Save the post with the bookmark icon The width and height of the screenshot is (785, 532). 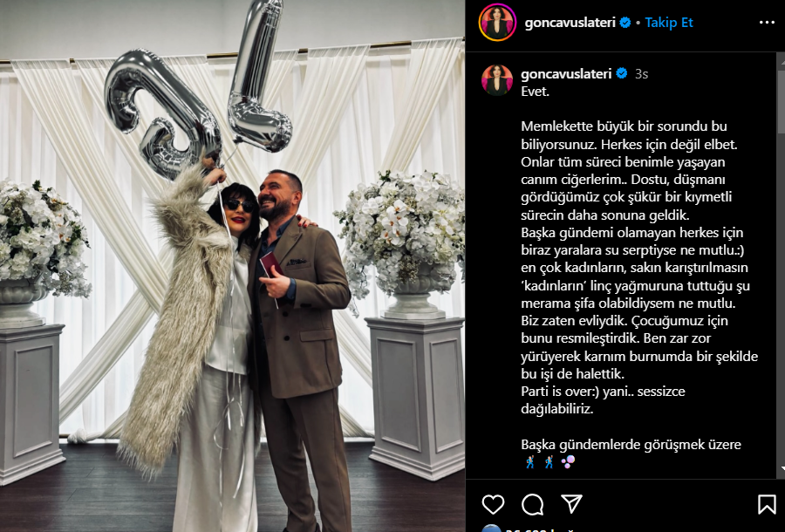767,504
